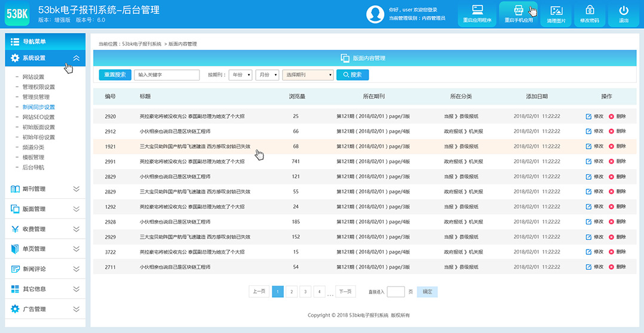Click the 确定 confirm jump button

[x=427, y=292]
